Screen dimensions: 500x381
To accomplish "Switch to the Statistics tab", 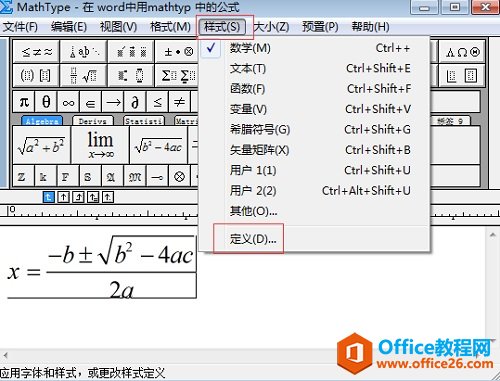I will [144, 121].
